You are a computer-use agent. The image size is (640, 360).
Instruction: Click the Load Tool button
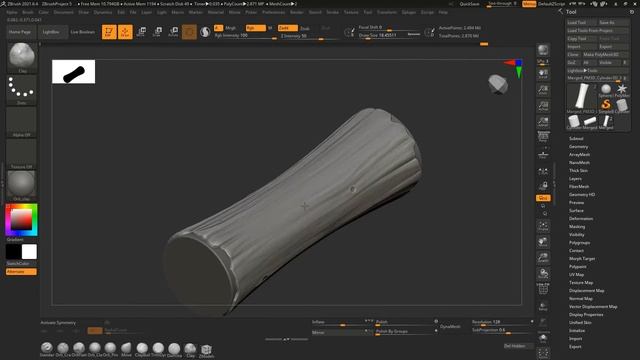[582, 22]
